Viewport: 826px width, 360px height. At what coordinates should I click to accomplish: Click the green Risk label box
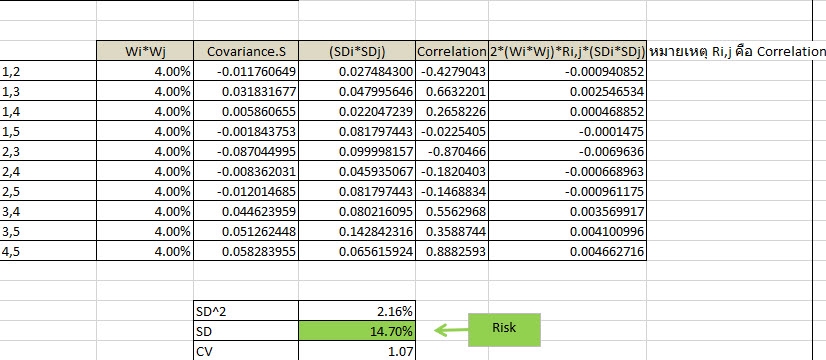pos(504,329)
